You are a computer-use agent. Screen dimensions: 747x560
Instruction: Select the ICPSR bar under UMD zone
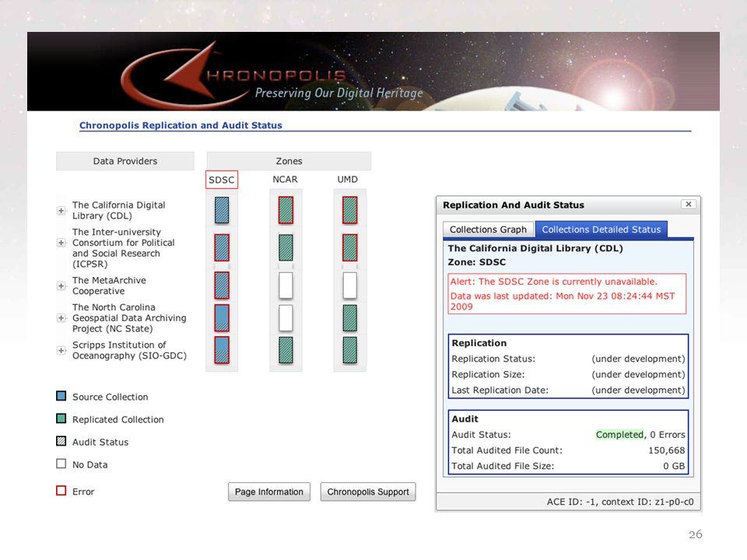[x=349, y=247]
